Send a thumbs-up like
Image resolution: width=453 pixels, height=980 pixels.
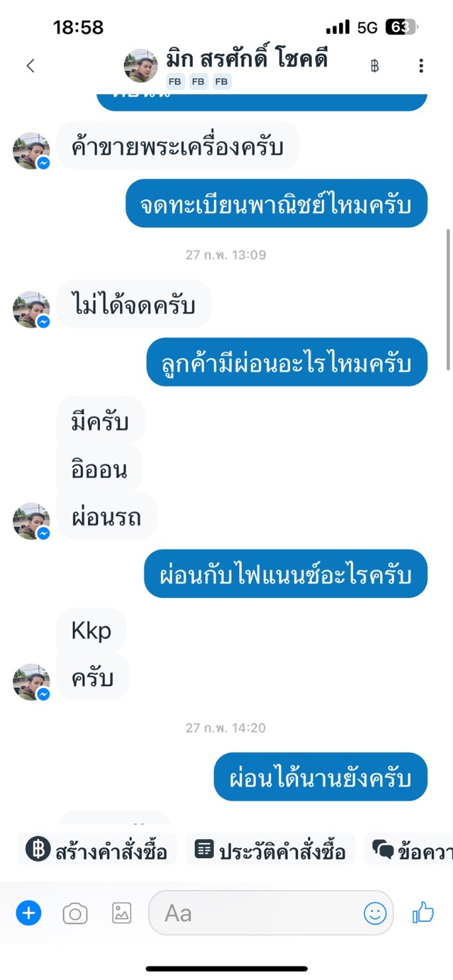click(x=423, y=914)
